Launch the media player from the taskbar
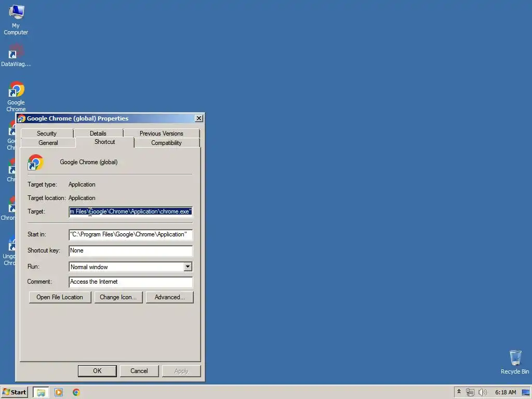Viewport: 532px width, 399px height. (x=59, y=392)
